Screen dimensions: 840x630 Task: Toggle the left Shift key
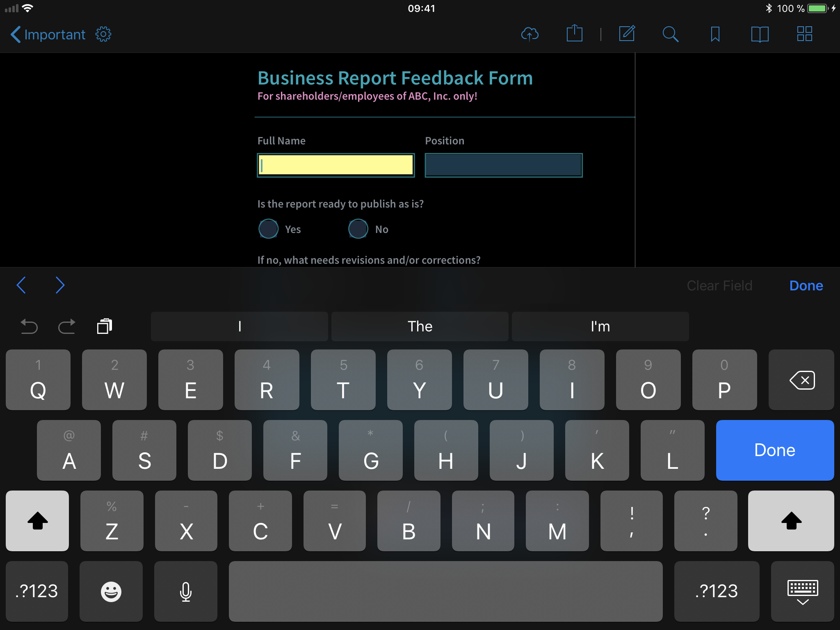(37, 520)
